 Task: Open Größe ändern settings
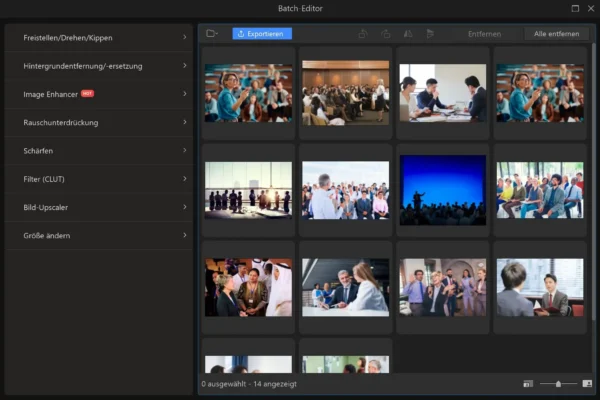tap(98, 235)
